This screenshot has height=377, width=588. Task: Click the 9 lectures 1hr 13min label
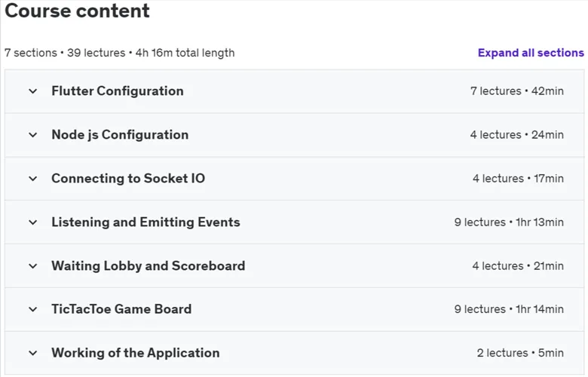[x=509, y=222]
